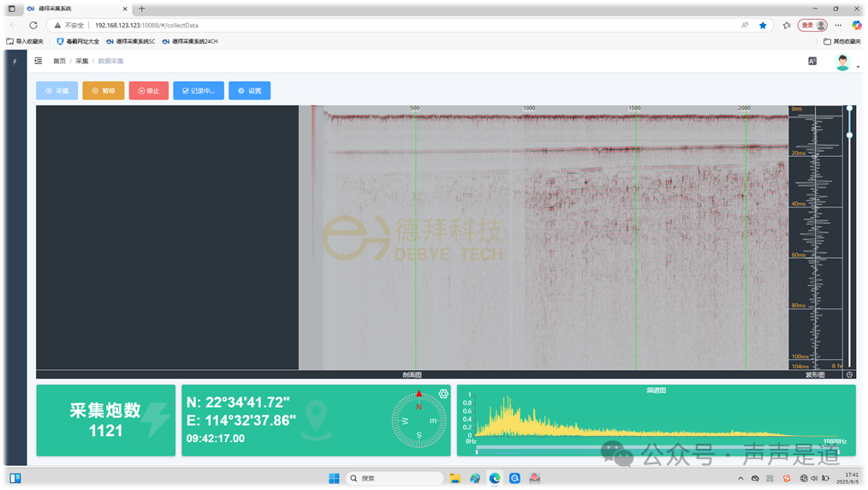Stop acquisition with the red 停止 button
The width and height of the screenshot is (868, 490).
[149, 91]
